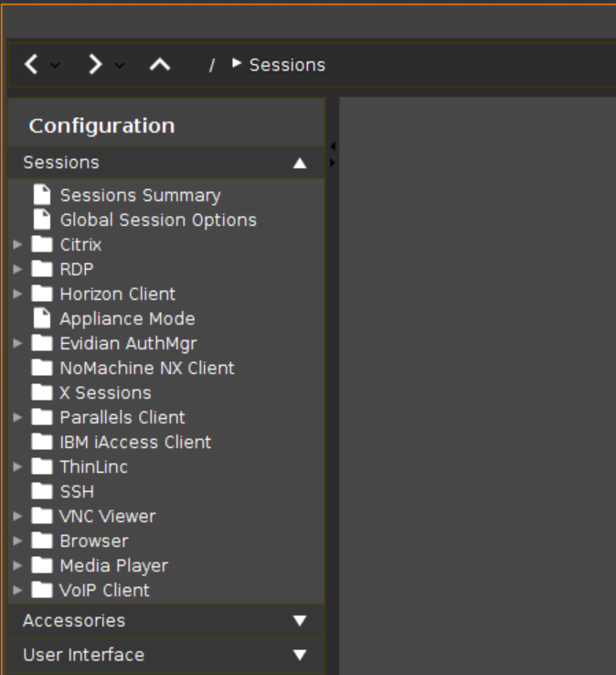Open the Appliance Mode page icon
This screenshot has width=616, height=675.
(x=42, y=318)
